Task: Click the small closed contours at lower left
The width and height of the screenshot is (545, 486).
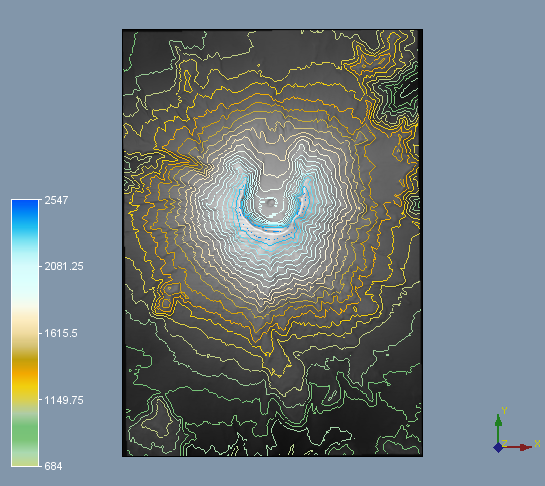Action: pyautogui.click(x=168, y=297)
